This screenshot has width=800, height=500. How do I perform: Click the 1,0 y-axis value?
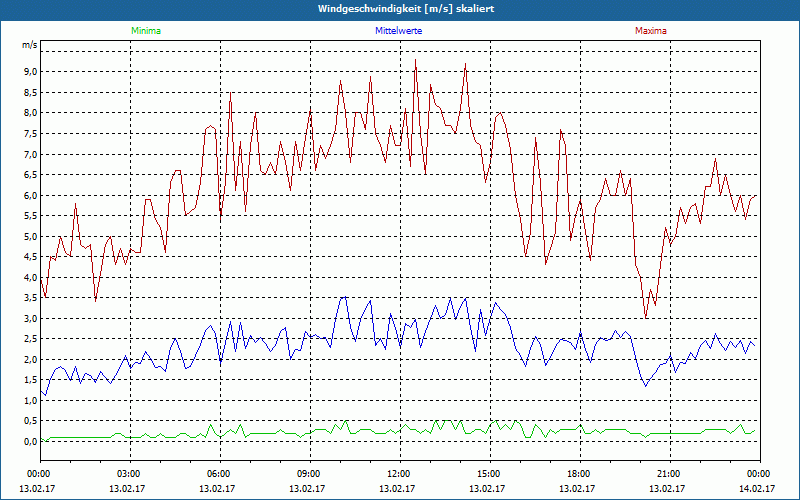coord(31,401)
